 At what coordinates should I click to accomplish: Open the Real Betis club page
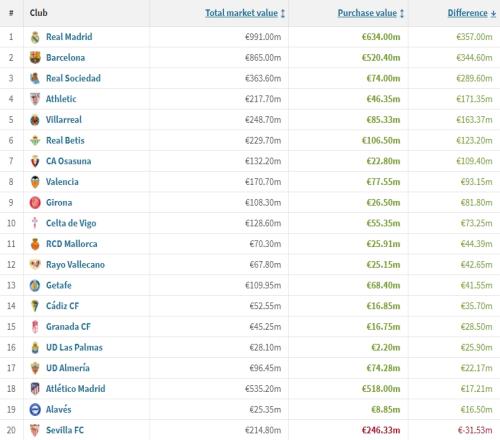65,140
